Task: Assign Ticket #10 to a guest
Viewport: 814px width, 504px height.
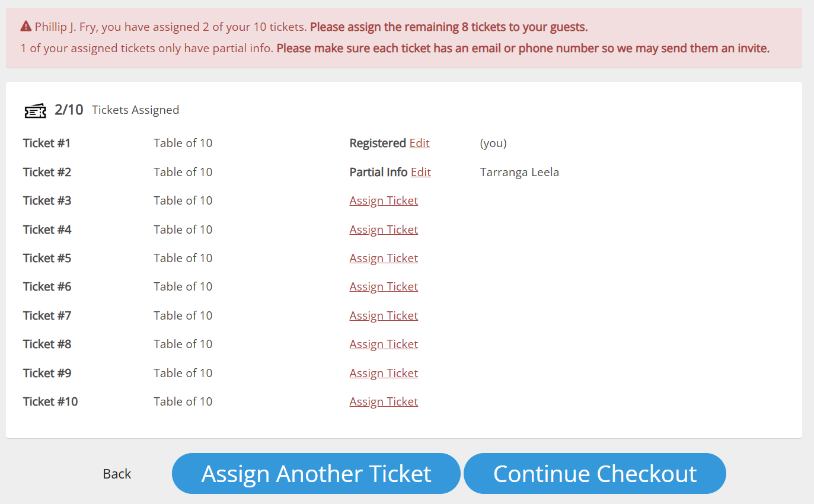Action: point(384,402)
